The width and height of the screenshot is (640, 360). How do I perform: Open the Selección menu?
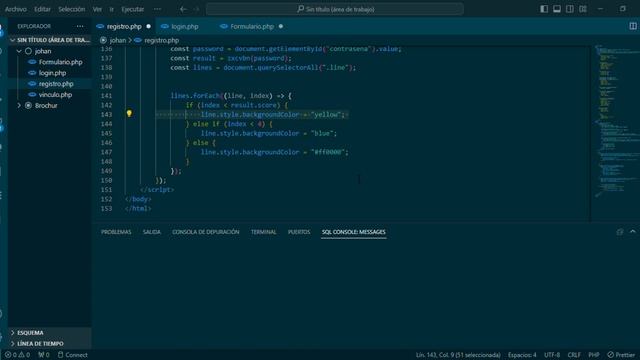click(71, 9)
